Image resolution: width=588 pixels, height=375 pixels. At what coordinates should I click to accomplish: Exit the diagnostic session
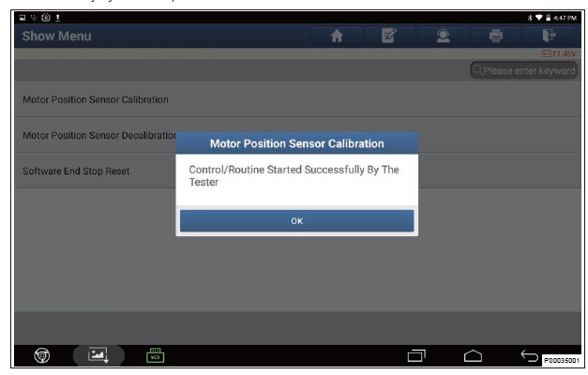coord(549,35)
